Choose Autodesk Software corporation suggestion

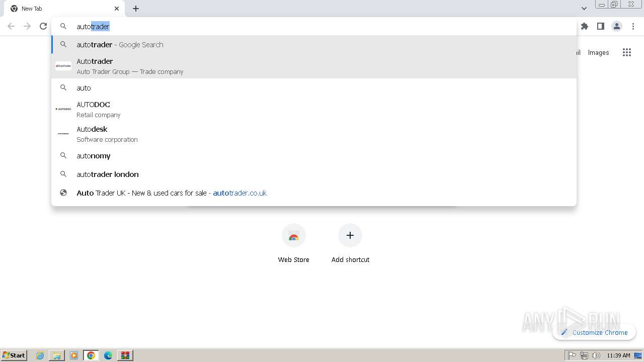(314, 134)
